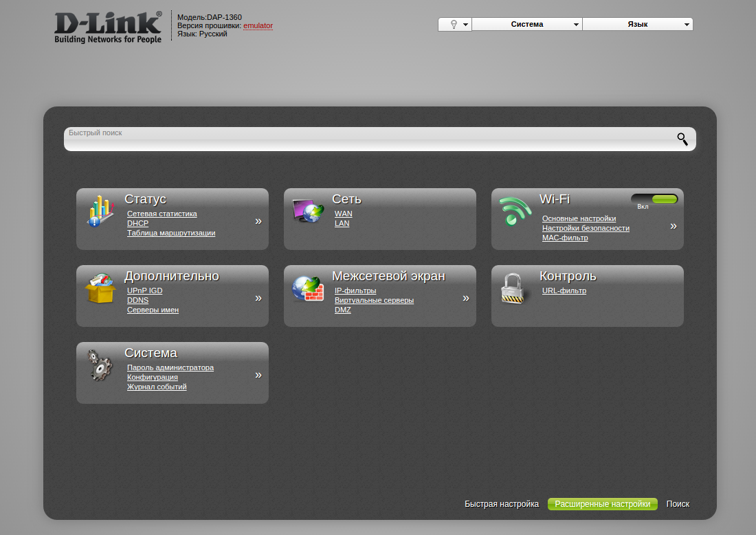Open the Межсетевой экран section heading
This screenshot has height=535, width=756.
[388, 276]
